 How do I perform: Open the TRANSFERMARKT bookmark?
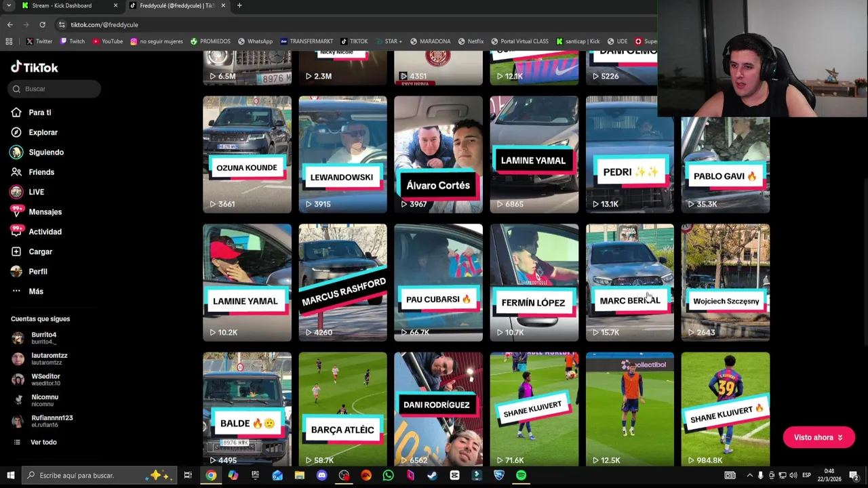pyautogui.click(x=307, y=41)
